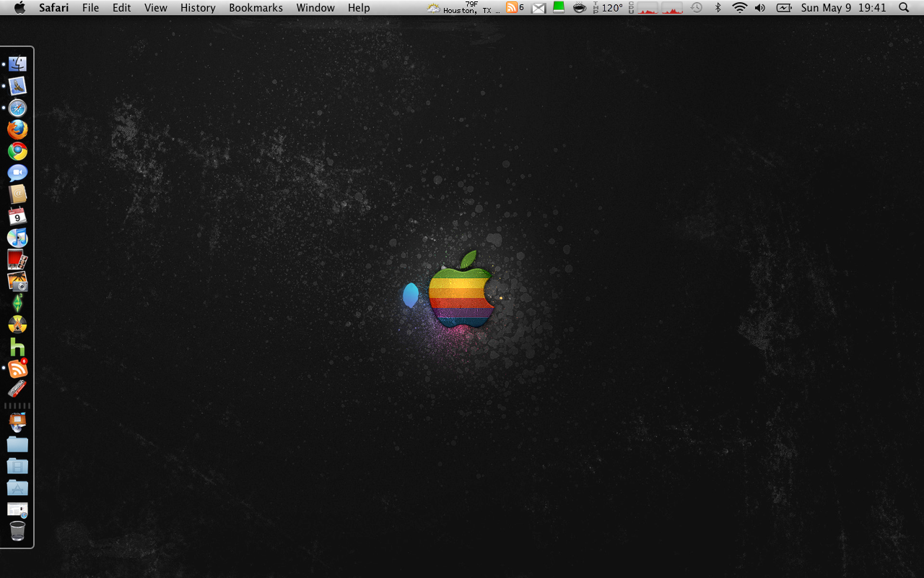This screenshot has height=578, width=924.
Task: Click the green status square menu icon
Action: [x=559, y=7]
